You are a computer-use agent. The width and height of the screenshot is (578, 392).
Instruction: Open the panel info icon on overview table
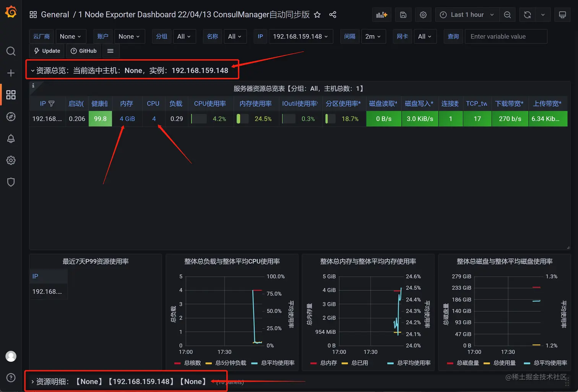pyautogui.click(x=33, y=86)
